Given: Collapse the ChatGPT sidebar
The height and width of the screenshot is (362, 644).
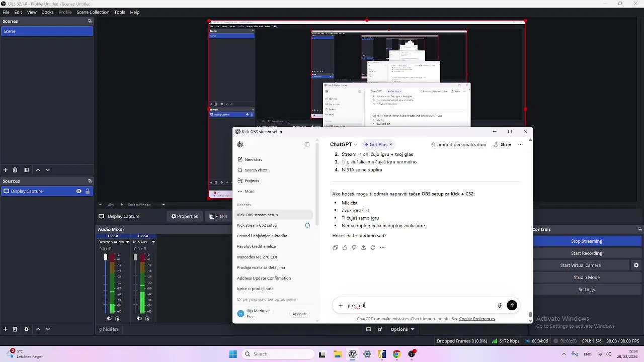Looking at the screenshot, I should [x=307, y=144].
